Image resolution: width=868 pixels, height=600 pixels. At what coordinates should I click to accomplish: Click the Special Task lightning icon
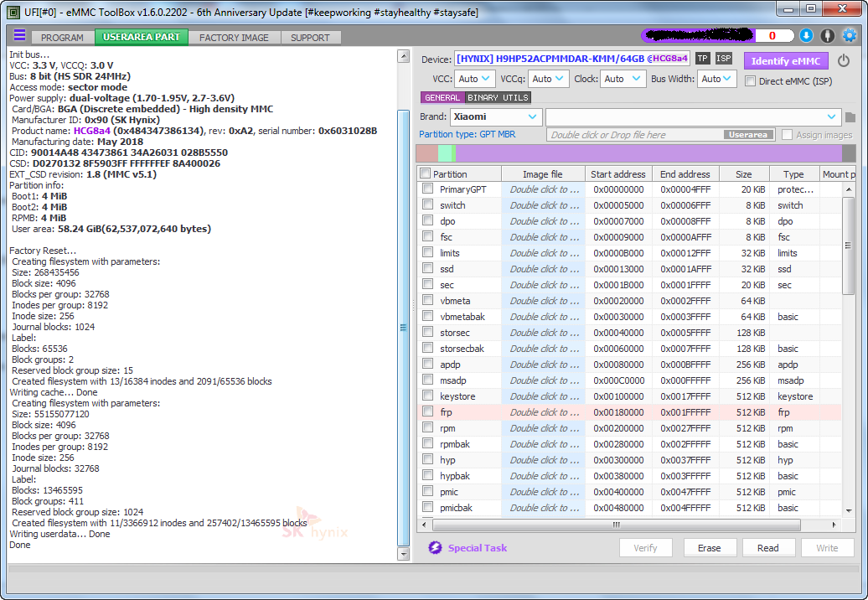(x=435, y=548)
